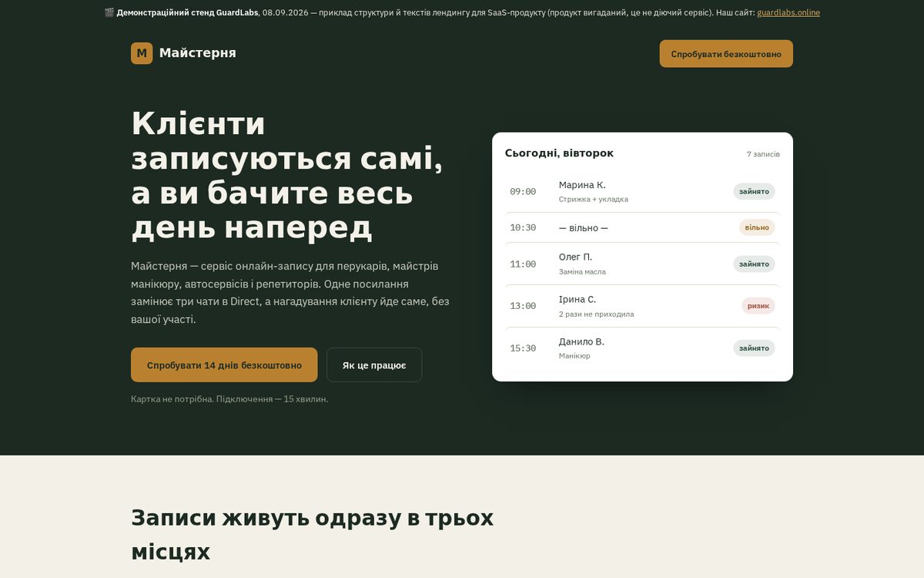Screen dimensions: 924x578
Task: Click the Спробувати безкоштовно header button
Action: (726, 54)
